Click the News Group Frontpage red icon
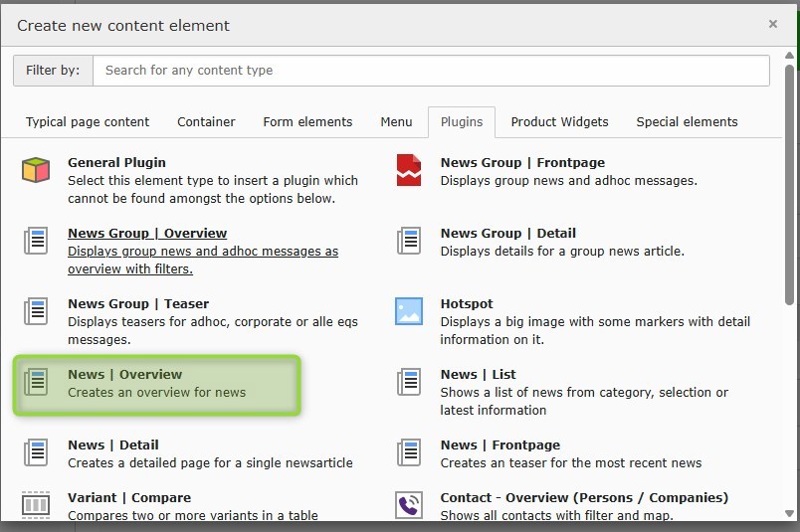800x532 pixels. (x=408, y=170)
